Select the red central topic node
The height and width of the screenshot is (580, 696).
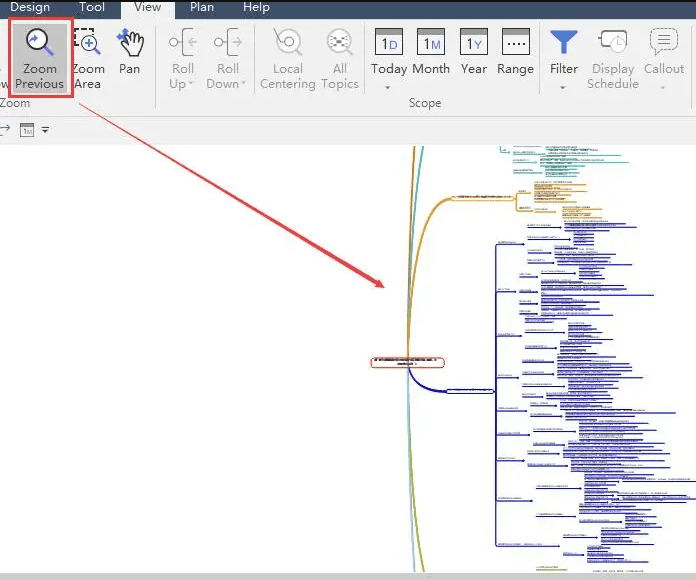pyautogui.click(x=407, y=362)
